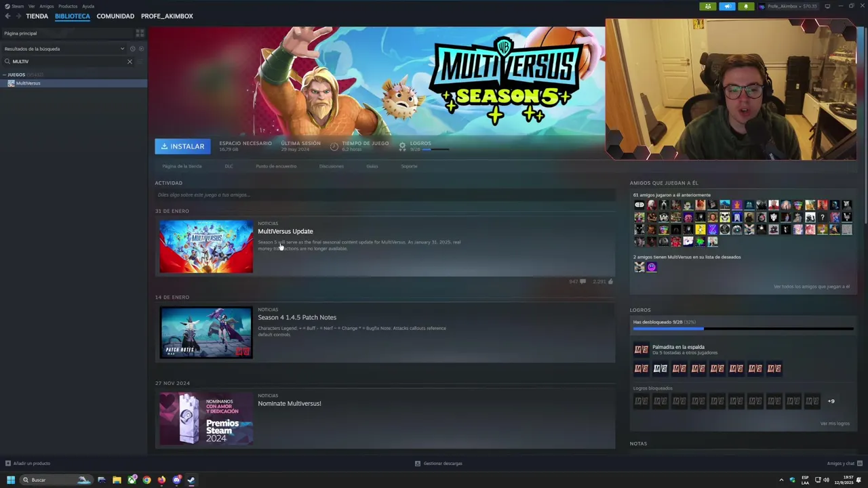
Task: Open the Windows Start menu
Action: (11, 480)
